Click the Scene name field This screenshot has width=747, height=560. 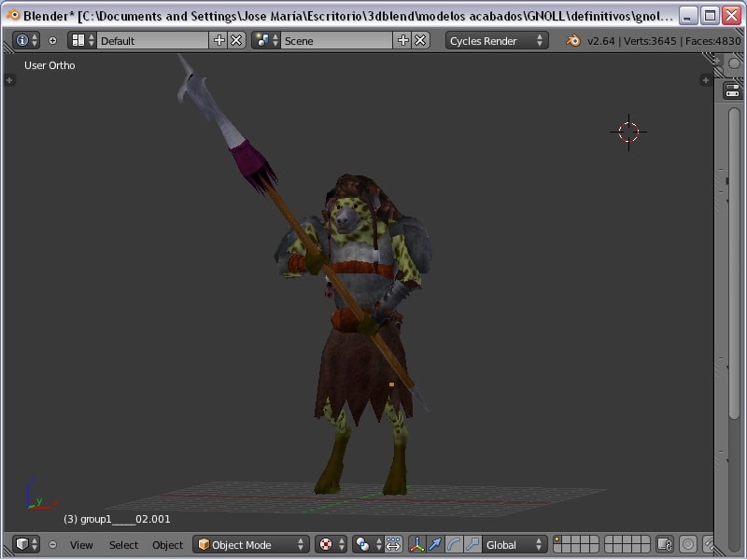click(x=337, y=40)
